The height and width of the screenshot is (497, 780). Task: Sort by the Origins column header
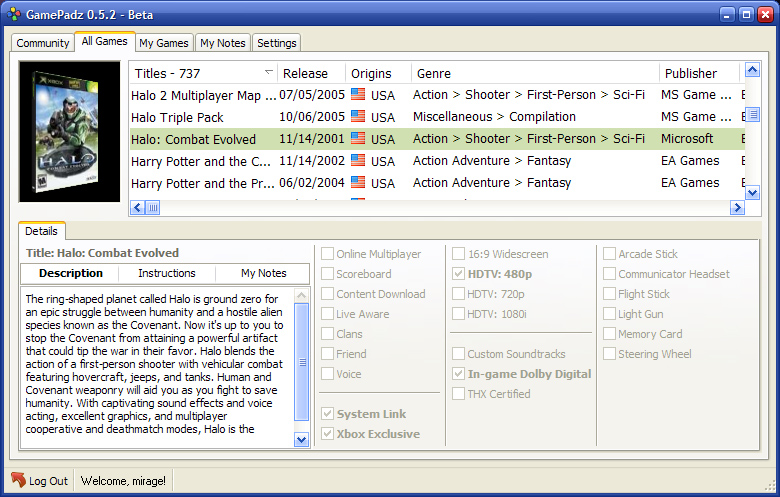click(x=378, y=73)
